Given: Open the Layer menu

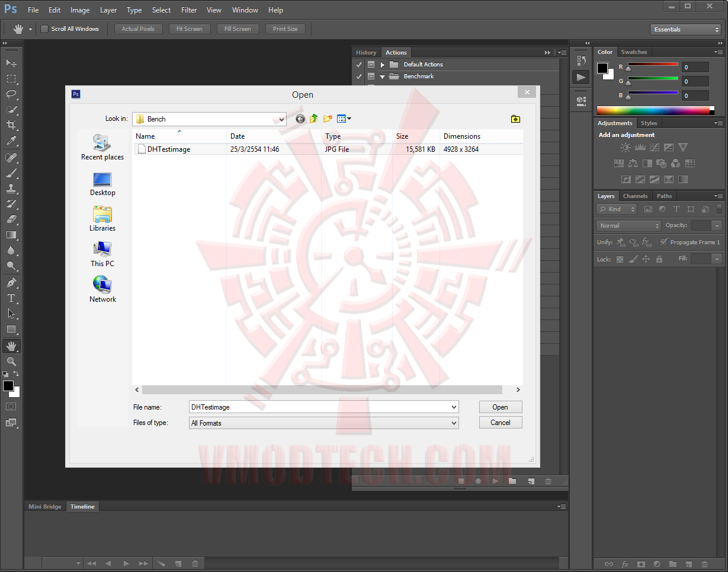Looking at the screenshot, I should [x=108, y=10].
